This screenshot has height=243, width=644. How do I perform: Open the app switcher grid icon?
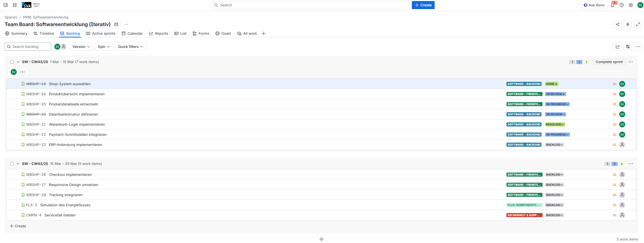tap(15, 5)
